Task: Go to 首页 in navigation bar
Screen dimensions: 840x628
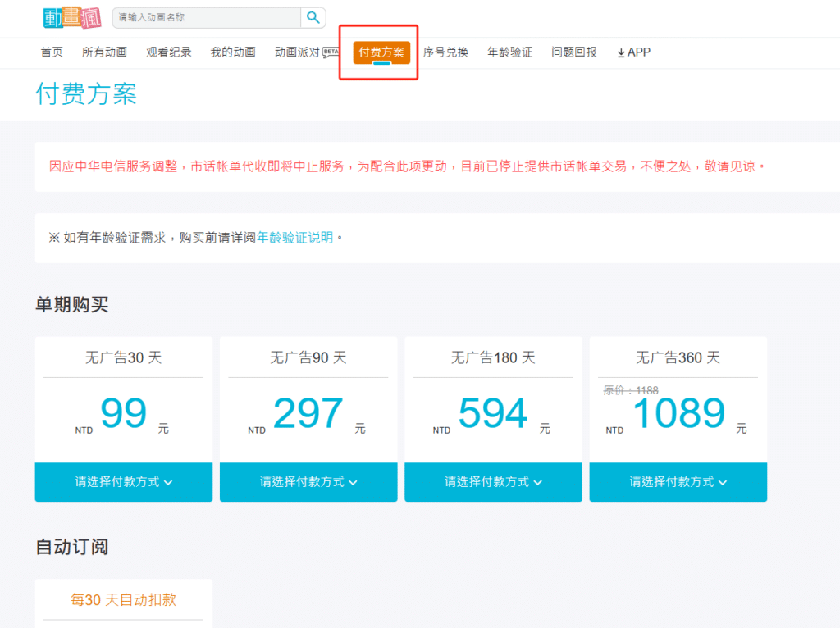Action: (52, 52)
